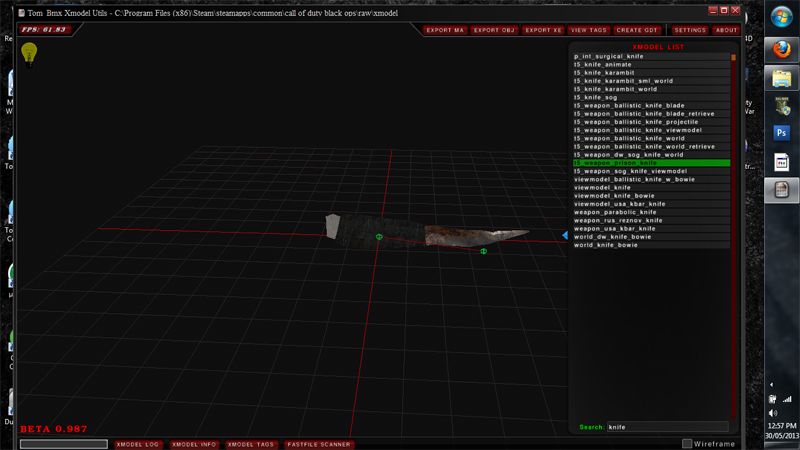Open the ABOUT dialog

tap(726, 30)
